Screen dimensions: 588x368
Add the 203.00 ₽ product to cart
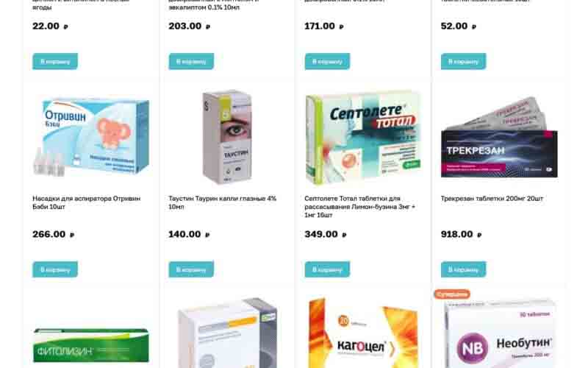191,61
